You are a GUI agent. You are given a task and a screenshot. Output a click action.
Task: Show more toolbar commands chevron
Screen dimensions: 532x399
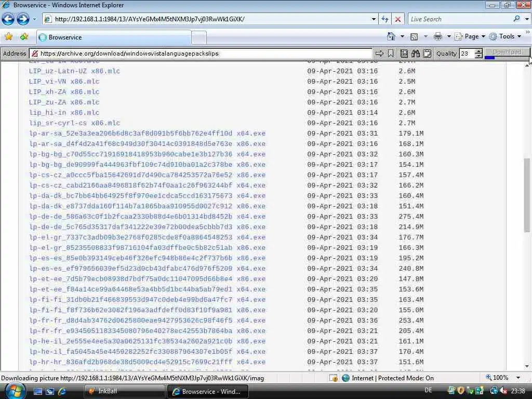pos(528,32)
